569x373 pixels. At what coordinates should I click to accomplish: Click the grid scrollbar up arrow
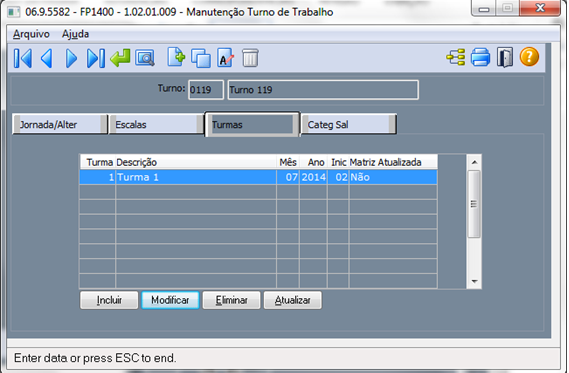point(474,162)
